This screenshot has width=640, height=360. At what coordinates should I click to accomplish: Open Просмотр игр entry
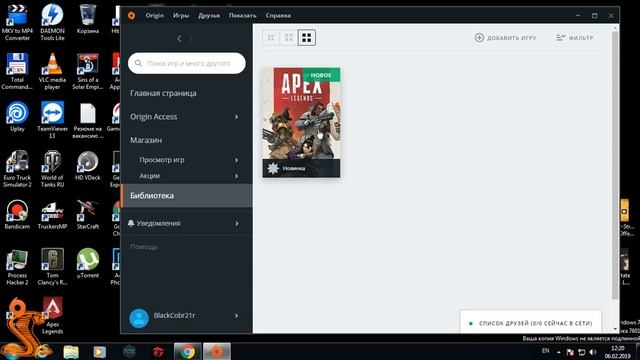click(162, 160)
